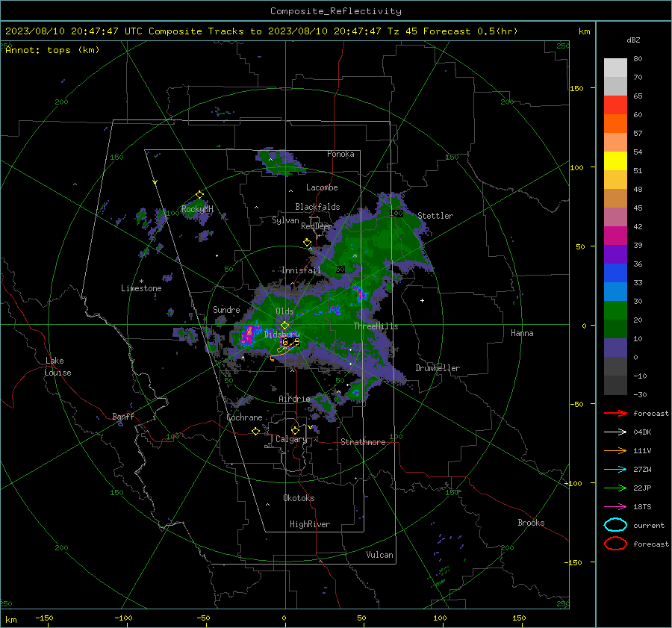Click the yellow diamond marker near RockyMH

pos(199,195)
